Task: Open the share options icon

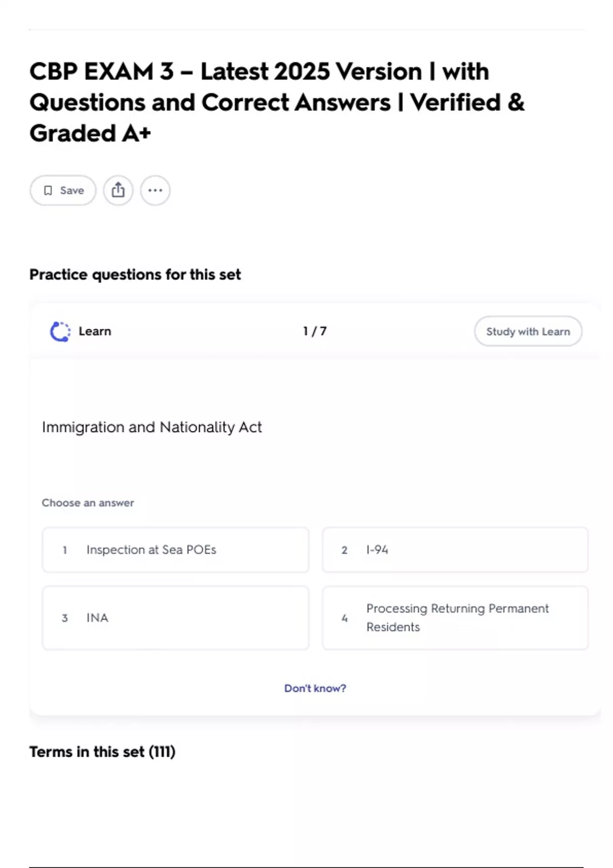Action: pos(118,190)
